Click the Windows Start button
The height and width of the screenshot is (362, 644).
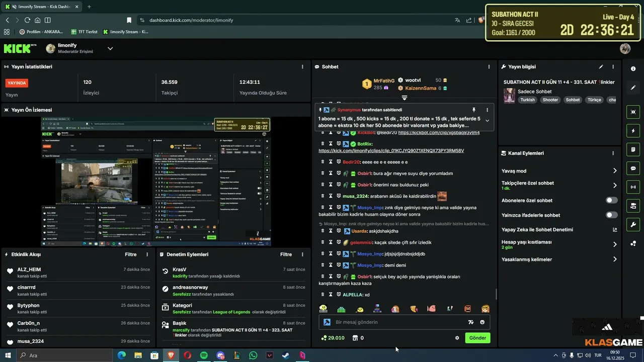click(x=8, y=355)
